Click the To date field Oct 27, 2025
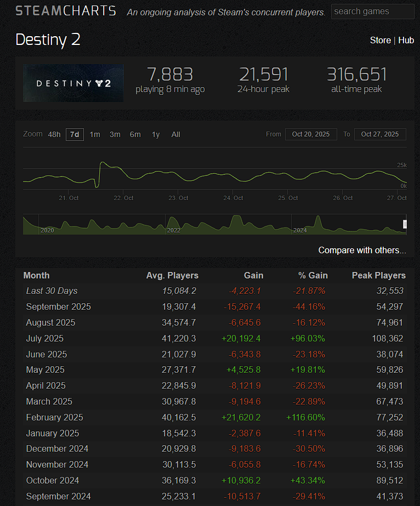This screenshot has height=506, width=420. [380, 134]
